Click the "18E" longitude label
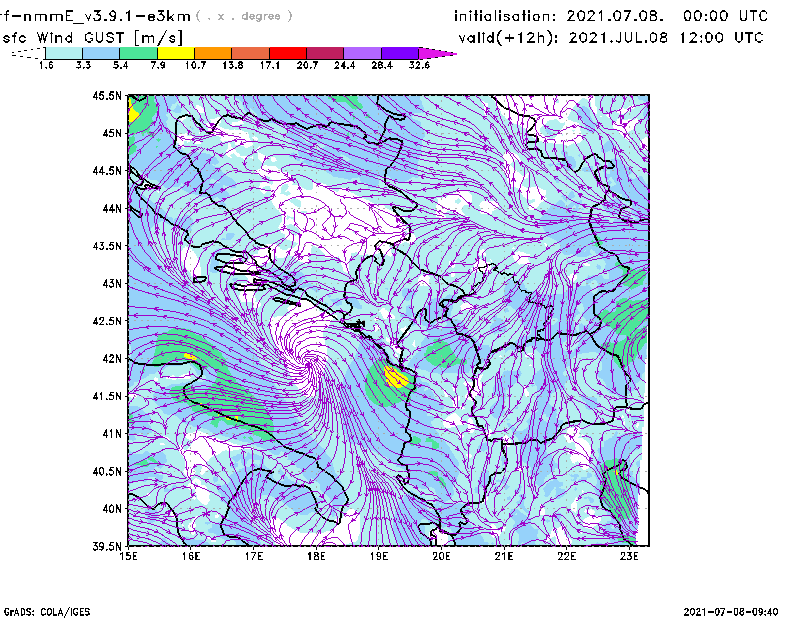The width and height of the screenshot is (800, 618). pos(316,556)
